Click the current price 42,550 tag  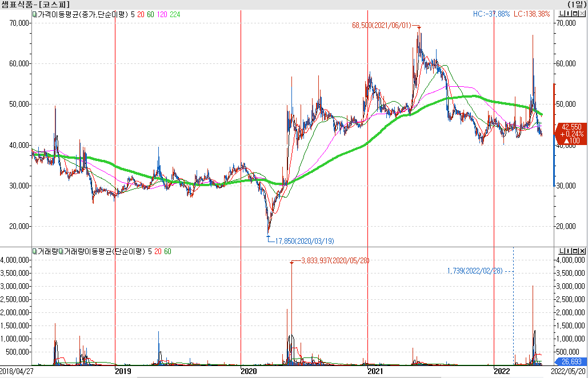tap(570, 134)
